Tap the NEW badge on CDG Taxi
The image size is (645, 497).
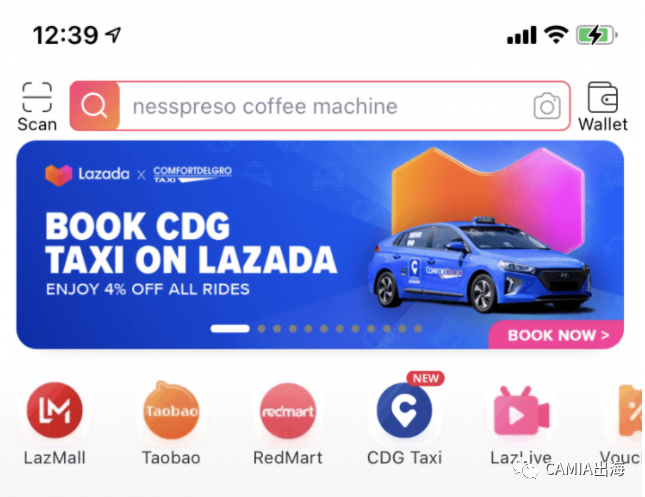coord(426,378)
